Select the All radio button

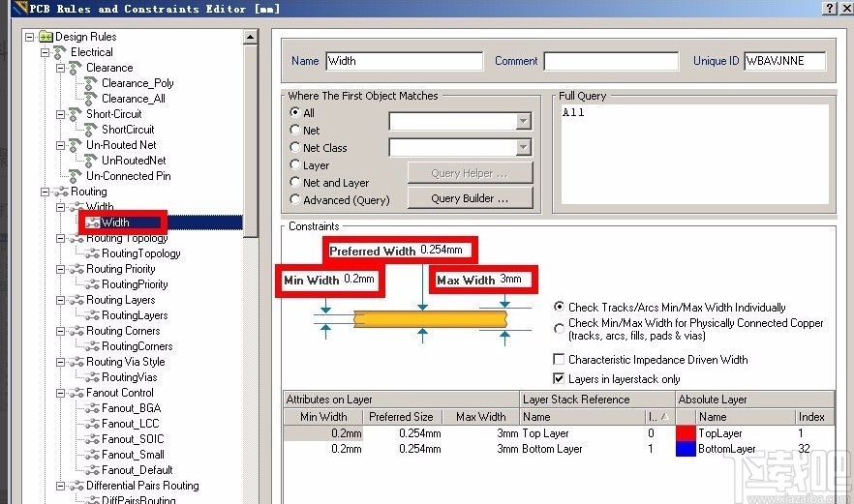click(x=295, y=112)
